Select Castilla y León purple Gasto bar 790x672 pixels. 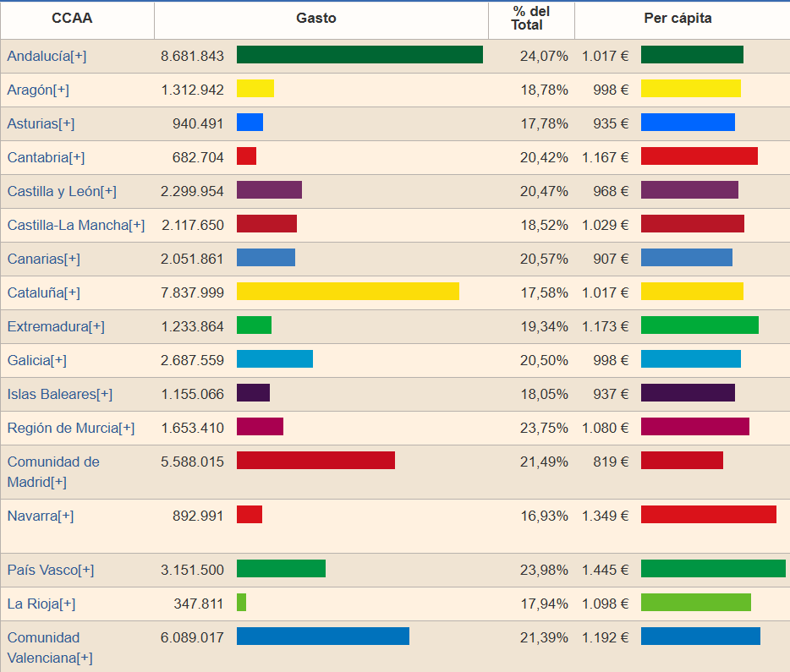click(270, 190)
